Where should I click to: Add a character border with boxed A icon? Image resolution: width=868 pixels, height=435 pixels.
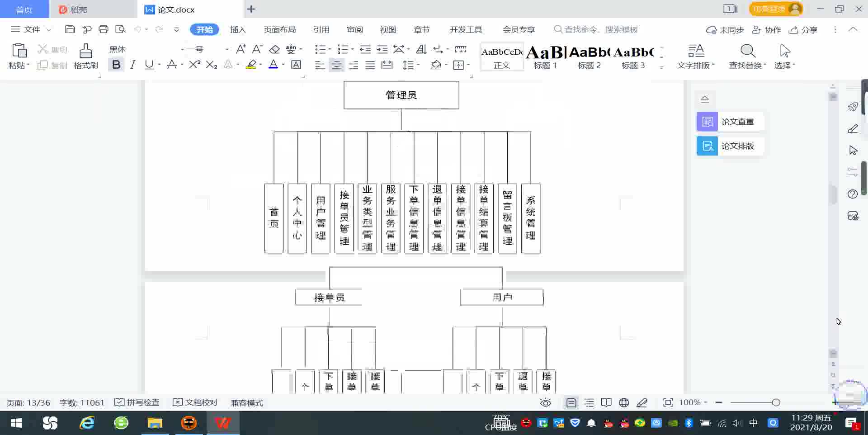coord(296,65)
